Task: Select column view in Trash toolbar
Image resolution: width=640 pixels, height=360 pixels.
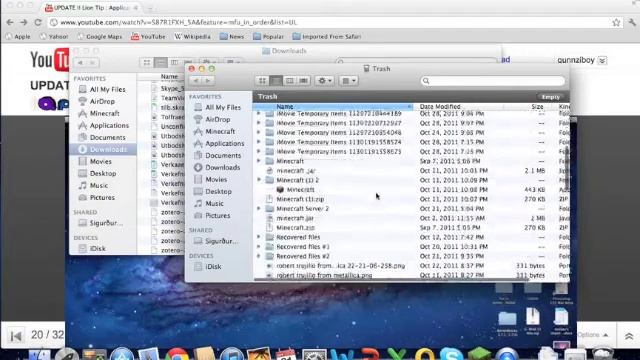Action: point(289,80)
